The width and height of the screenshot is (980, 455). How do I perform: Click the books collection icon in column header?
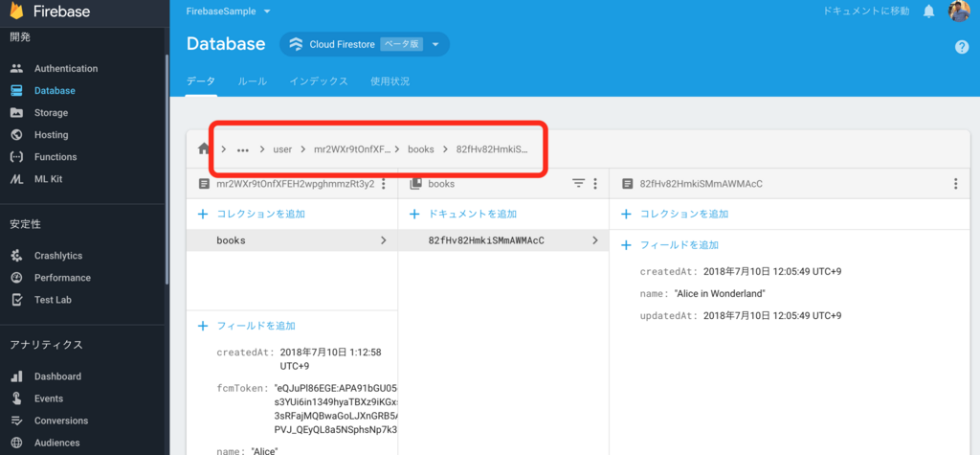coord(415,184)
